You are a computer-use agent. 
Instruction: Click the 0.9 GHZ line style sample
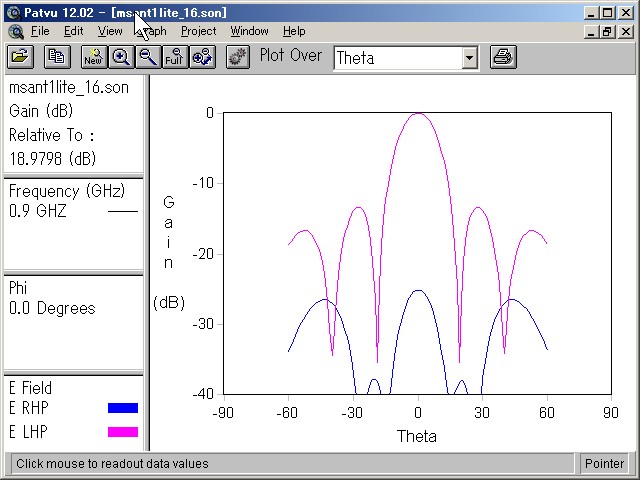click(x=123, y=211)
